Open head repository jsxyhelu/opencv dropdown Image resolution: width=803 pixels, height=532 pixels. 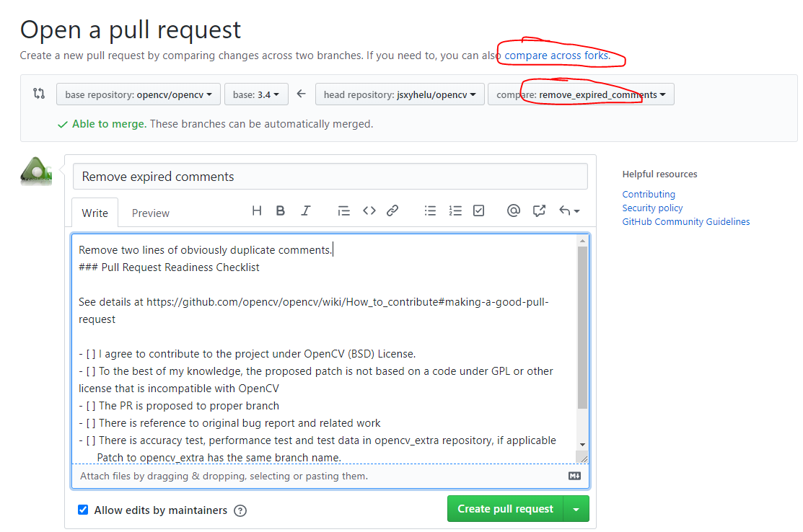click(400, 94)
